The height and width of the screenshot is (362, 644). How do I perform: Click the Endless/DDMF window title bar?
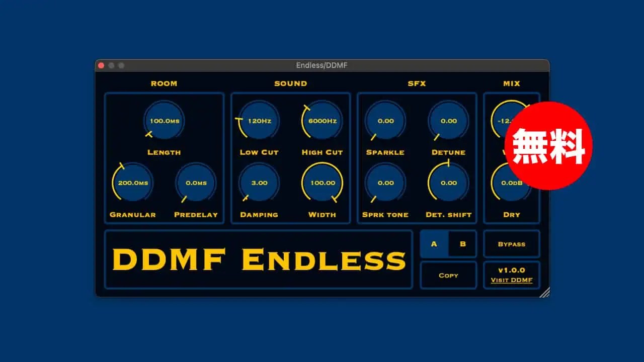click(322, 65)
